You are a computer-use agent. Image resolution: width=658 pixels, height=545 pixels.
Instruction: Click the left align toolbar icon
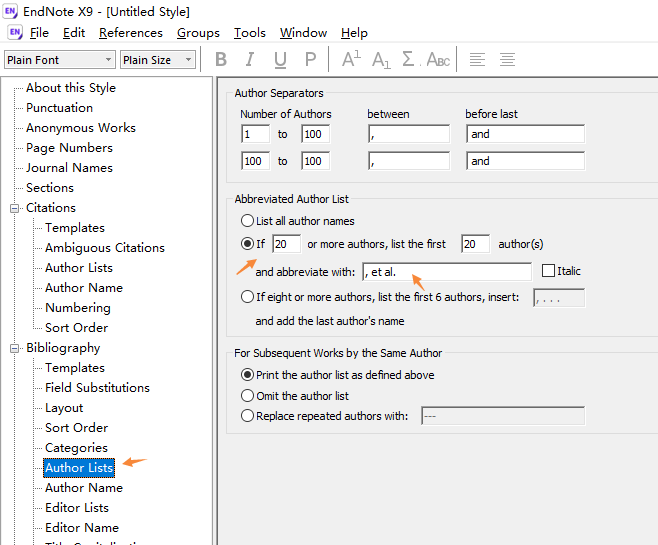click(477, 60)
